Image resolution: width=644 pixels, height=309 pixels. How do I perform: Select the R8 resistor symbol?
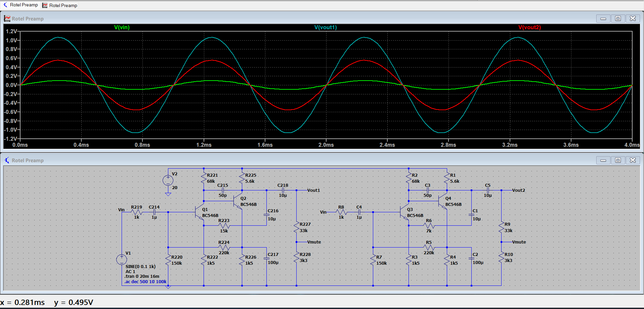tap(341, 212)
